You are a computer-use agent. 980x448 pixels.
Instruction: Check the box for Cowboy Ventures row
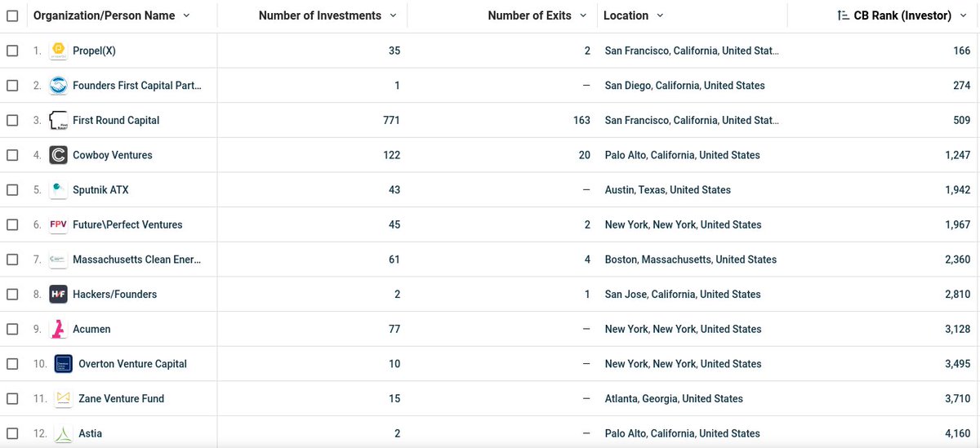coord(12,155)
